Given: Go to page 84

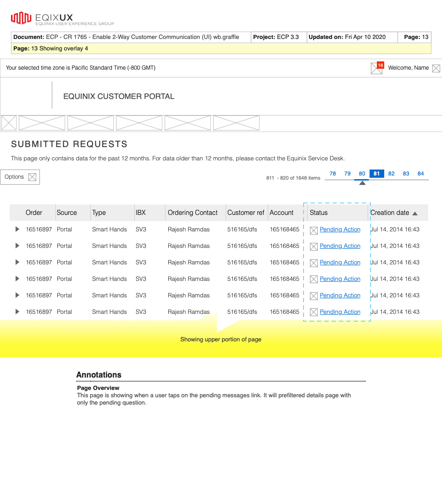Looking at the screenshot, I should click(421, 174).
